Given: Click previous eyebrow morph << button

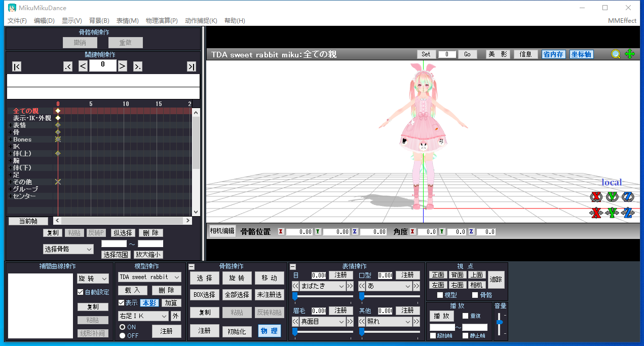Looking at the screenshot, I should pyautogui.click(x=295, y=322).
